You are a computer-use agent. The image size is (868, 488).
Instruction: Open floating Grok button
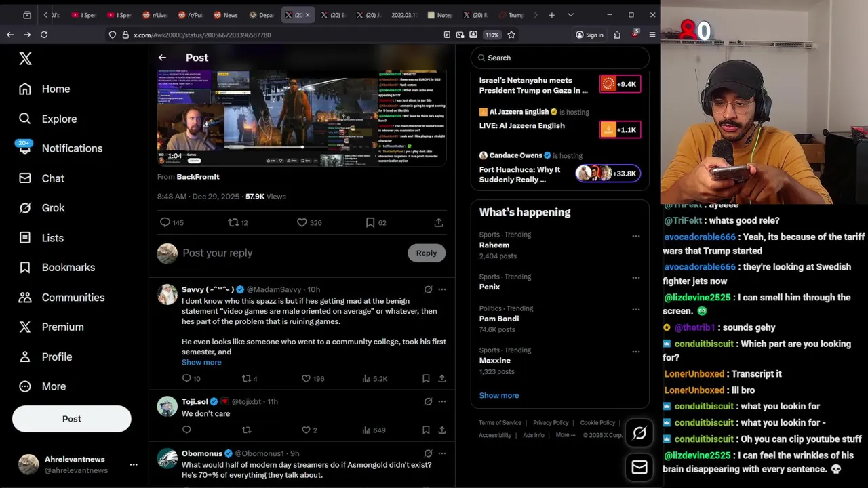click(639, 433)
